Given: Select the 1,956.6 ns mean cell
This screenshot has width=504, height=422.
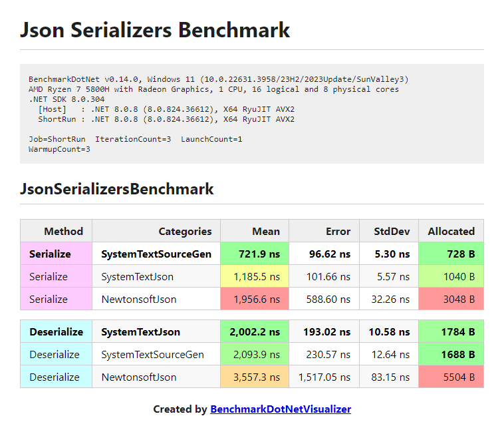Looking at the screenshot, I should (255, 299).
